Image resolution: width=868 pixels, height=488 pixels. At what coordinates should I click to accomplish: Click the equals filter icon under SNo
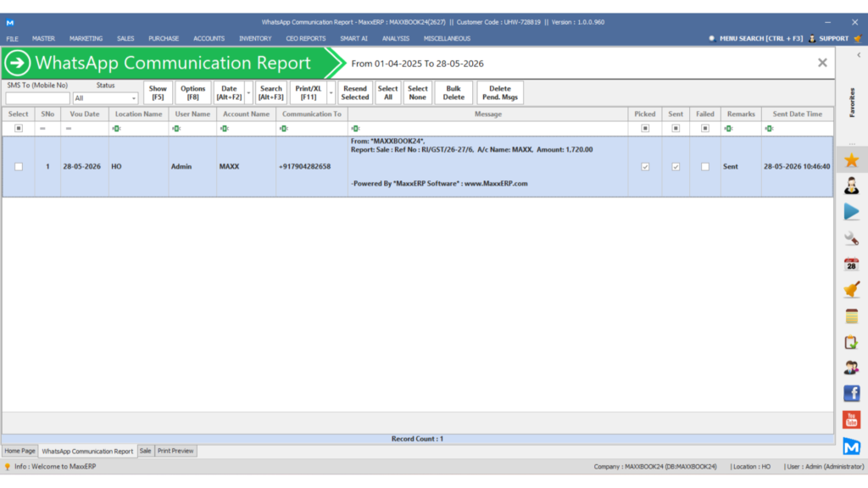pyautogui.click(x=42, y=129)
